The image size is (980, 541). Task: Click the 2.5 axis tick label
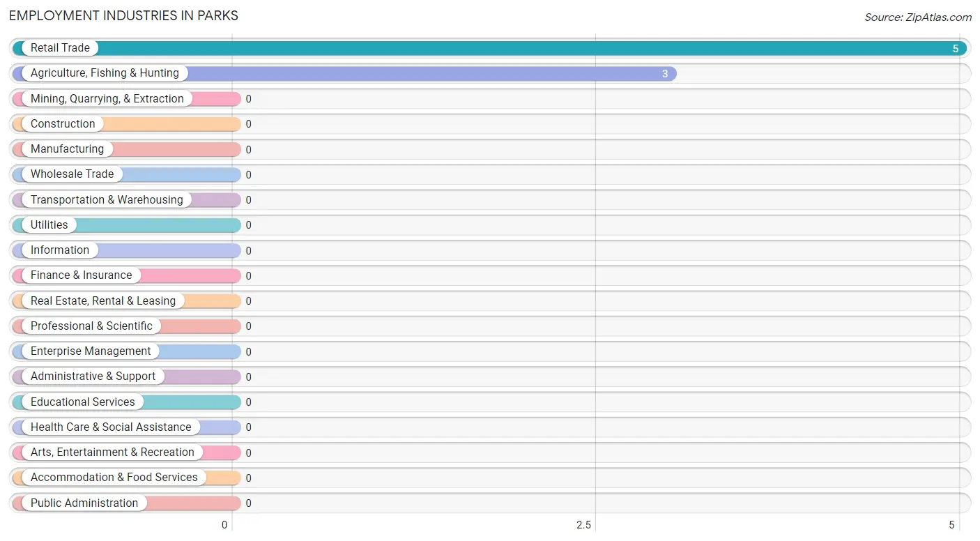point(584,525)
